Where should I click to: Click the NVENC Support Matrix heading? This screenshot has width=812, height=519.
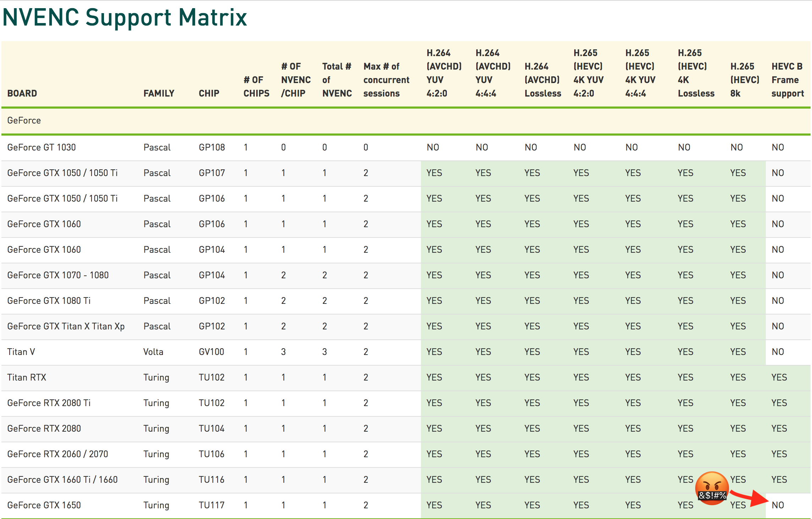pyautogui.click(x=125, y=17)
